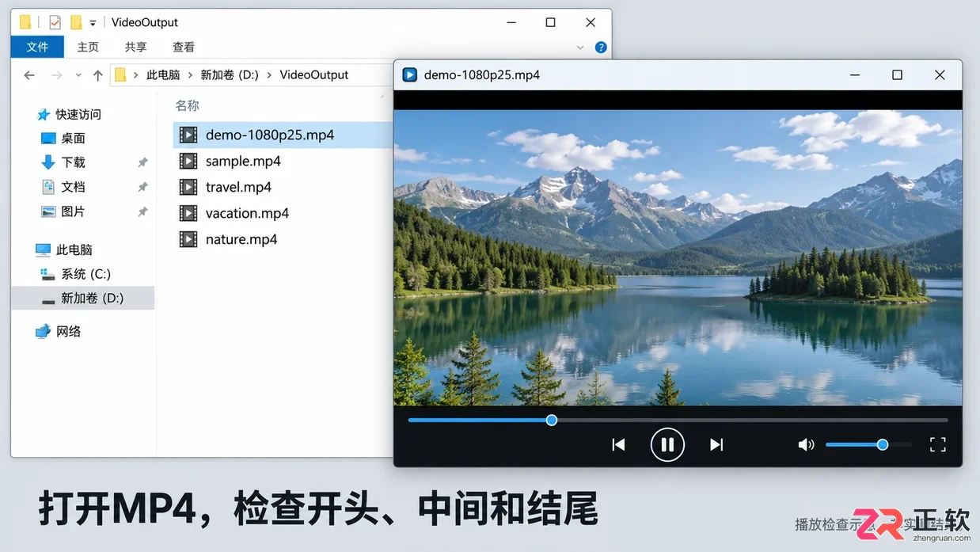Screen dimensions: 980x552
Task: Expand the chevron after 此电脑 in address bar
Action: pyautogui.click(x=190, y=75)
